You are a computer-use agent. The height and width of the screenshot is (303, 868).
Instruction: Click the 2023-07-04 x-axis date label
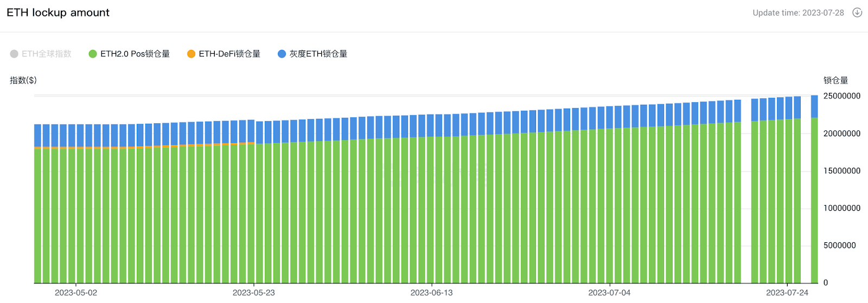click(x=610, y=293)
